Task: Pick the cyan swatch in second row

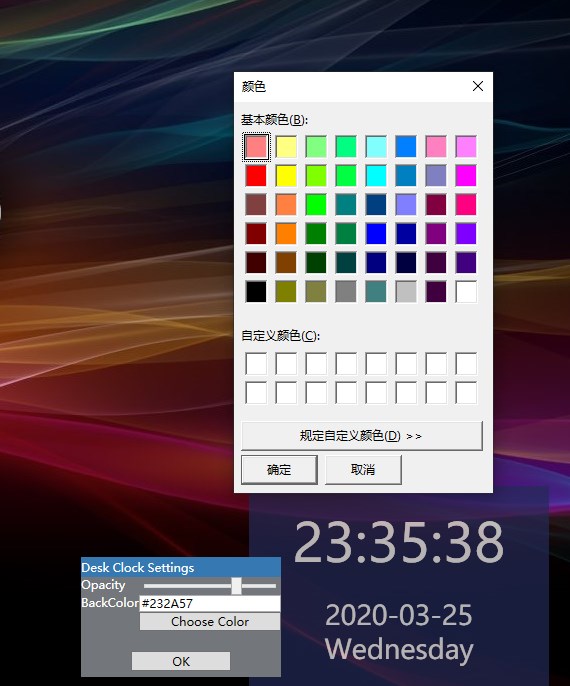Action: [376, 175]
